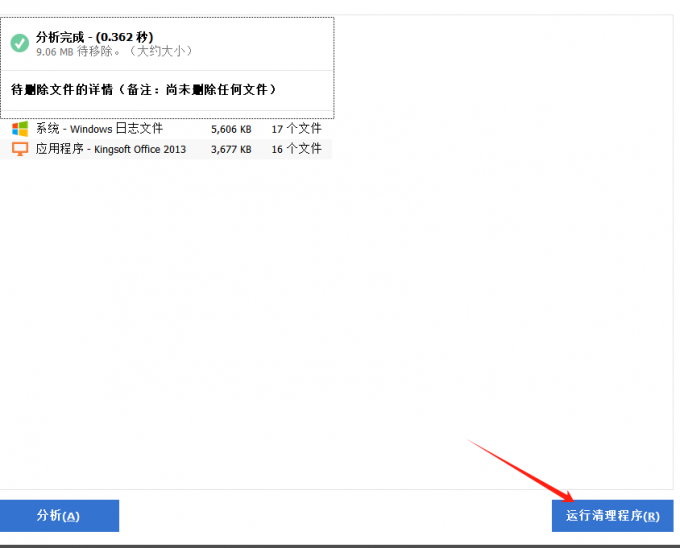The image size is (680, 548).
Task: Click the 16 个文件 count
Action: tap(297, 149)
